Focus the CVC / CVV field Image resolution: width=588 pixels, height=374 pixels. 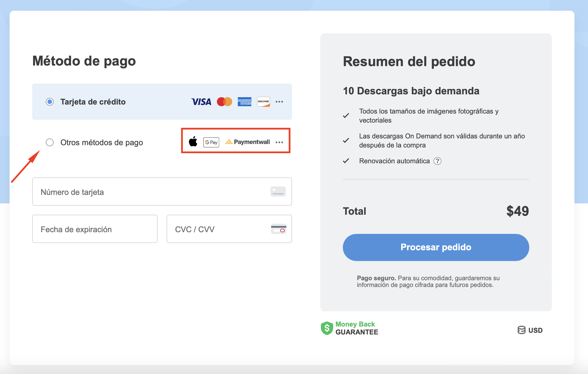tap(229, 229)
